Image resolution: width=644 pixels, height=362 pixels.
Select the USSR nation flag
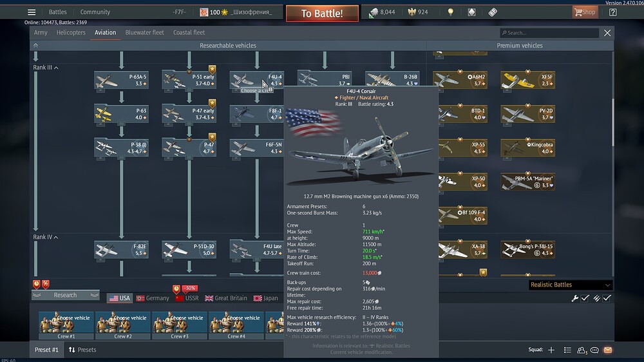tap(187, 298)
